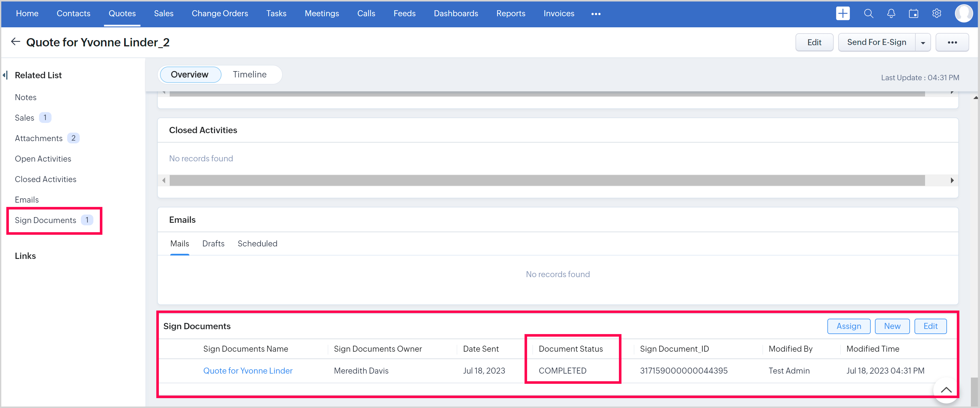Open the search magnifier icon

(868, 14)
